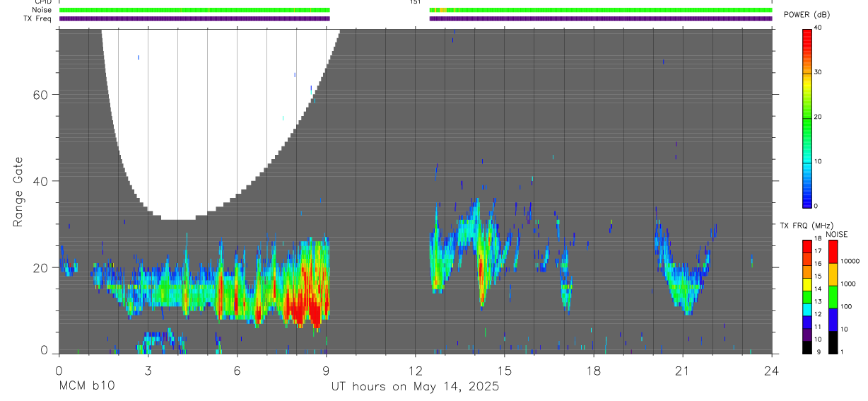Click the 9 hour tick label
The width and height of the screenshot is (868, 401).
pyautogui.click(x=326, y=371)
